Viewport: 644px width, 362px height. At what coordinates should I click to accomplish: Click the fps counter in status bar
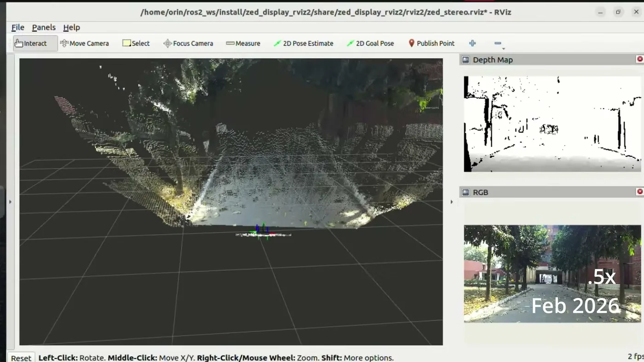pos(636,356)
